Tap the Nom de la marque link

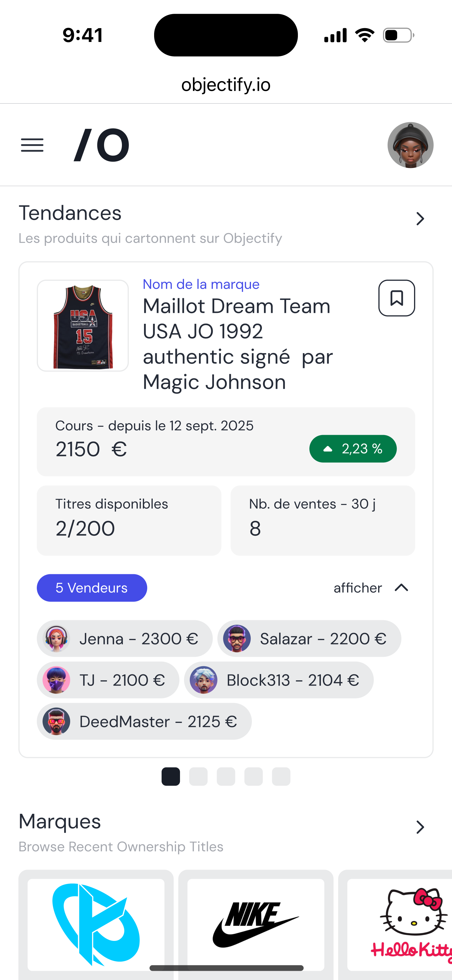coord(201,284)
